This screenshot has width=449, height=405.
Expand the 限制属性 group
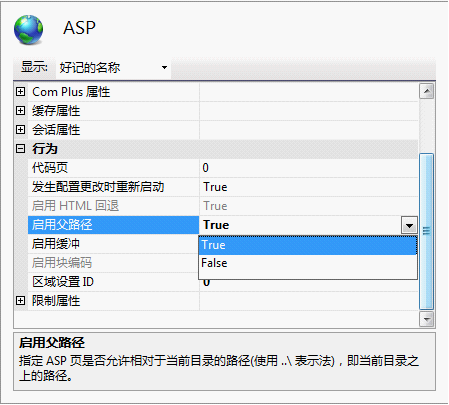coord(20,301)
